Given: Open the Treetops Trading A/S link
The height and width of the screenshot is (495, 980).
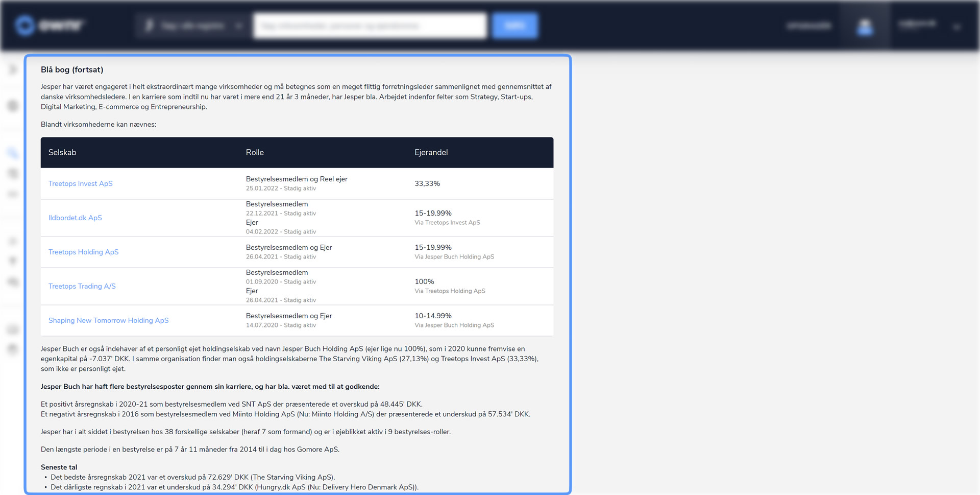Looking at the screenshot, I should pyautogui.click(x=82, y=286).
